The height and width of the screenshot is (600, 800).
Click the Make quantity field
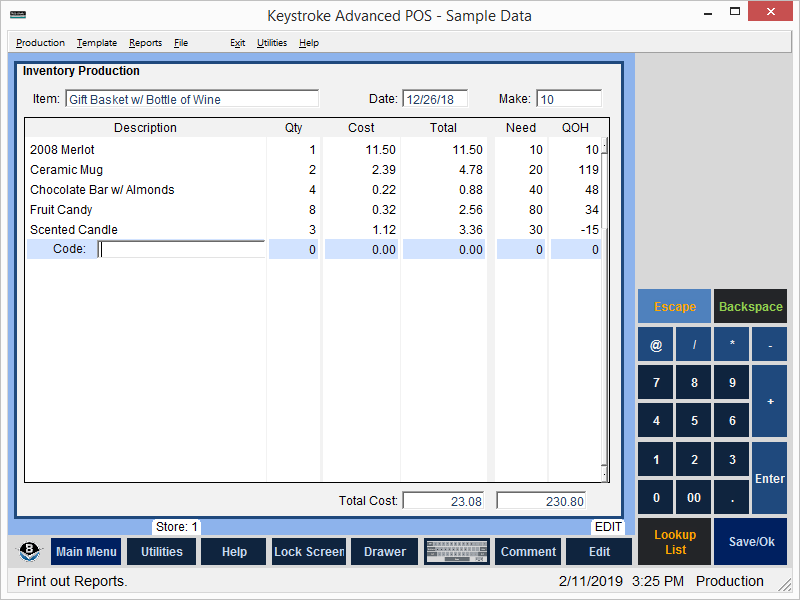[x=569, y=99]
